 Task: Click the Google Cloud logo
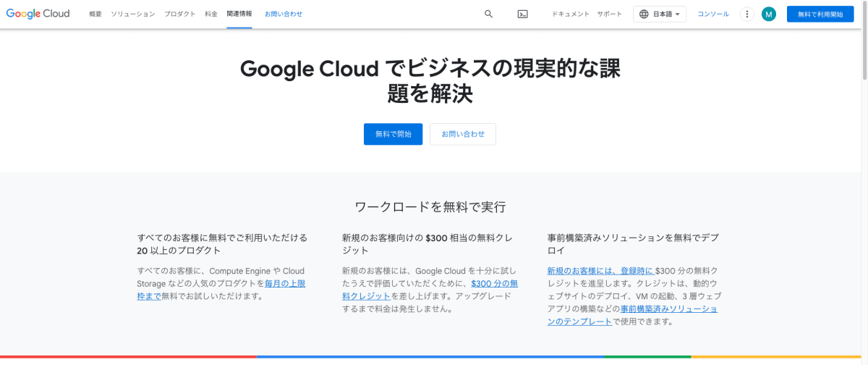pos(38,14)
